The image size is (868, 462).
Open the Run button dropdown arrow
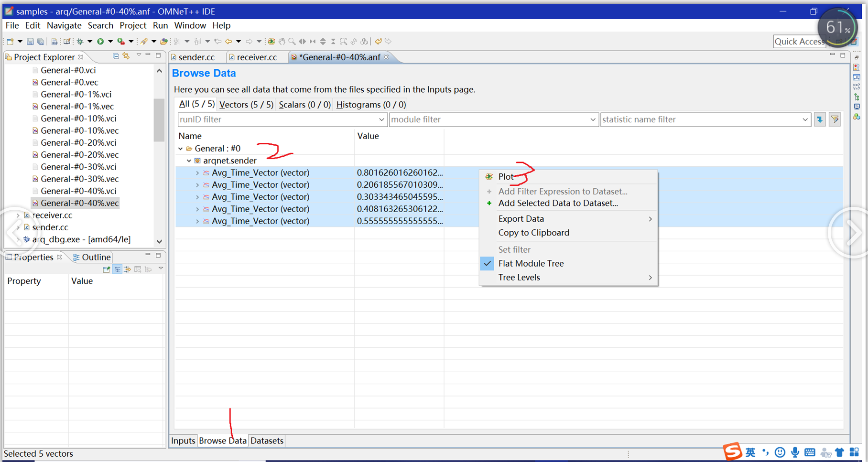coord(110,42)
